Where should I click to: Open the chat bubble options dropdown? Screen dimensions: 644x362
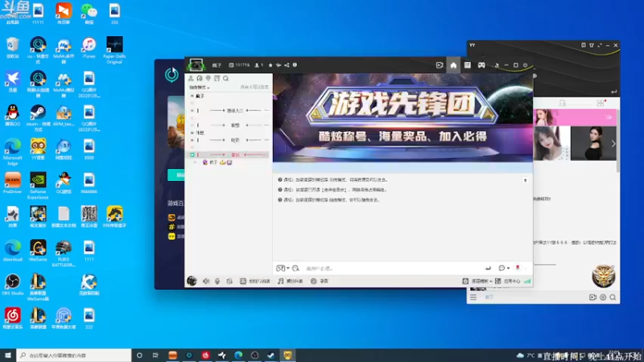point(504,268)
